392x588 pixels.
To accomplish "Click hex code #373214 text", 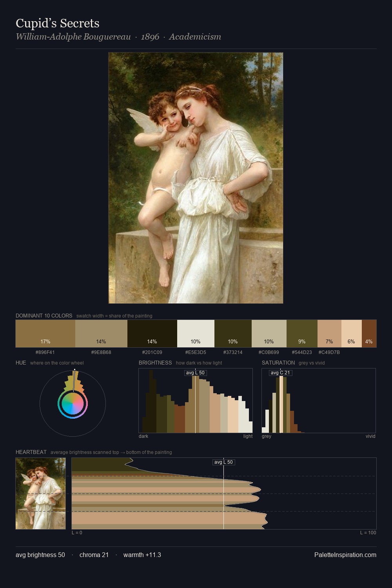I will pos(233,352).
